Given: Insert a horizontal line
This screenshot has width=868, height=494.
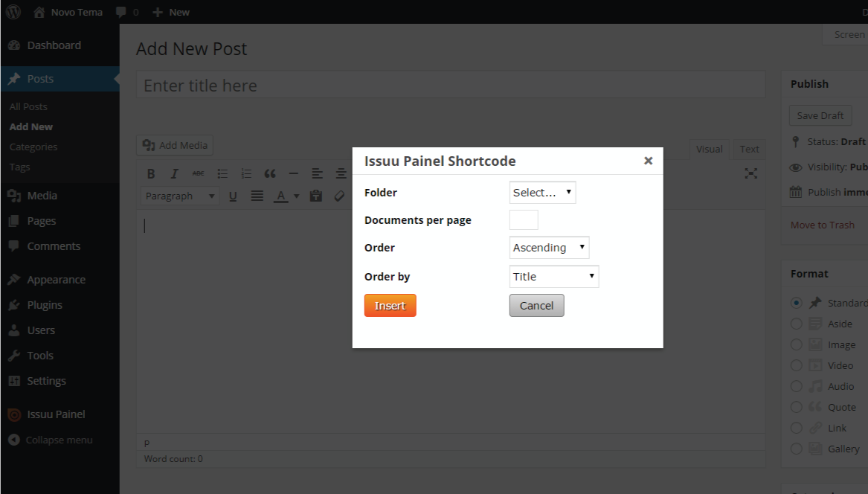Looking at the screenshot, I should point(294,174).
